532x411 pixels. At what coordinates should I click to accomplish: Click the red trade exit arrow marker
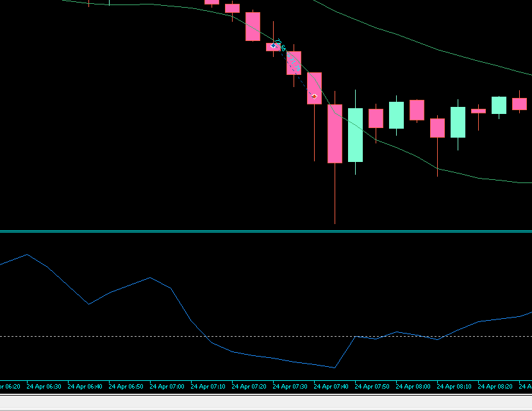coord(314,97)
